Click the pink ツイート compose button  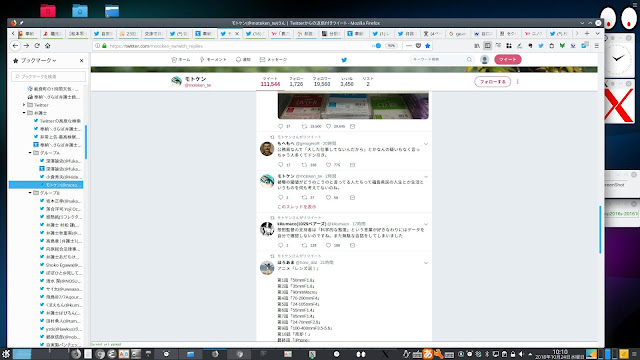(x=508, y=60)
